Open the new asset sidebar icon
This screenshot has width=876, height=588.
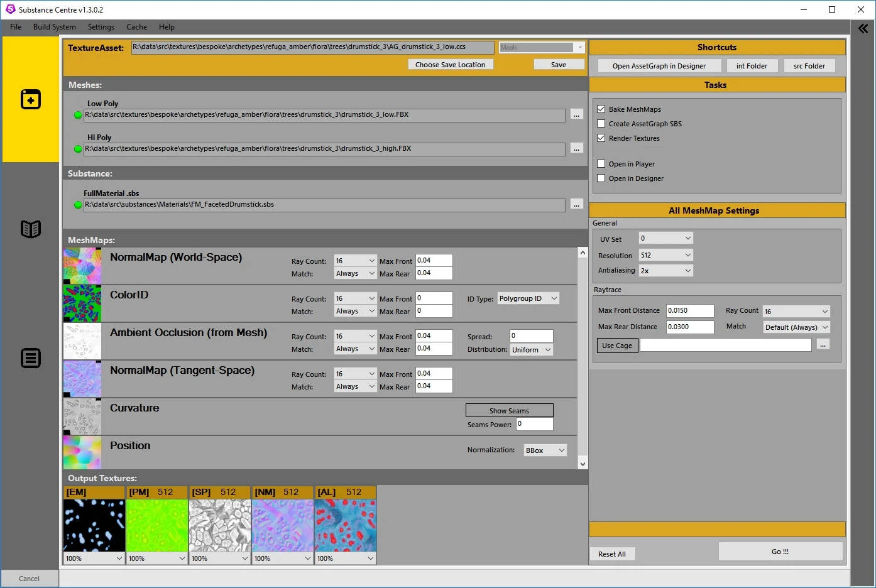coord(31,99)
